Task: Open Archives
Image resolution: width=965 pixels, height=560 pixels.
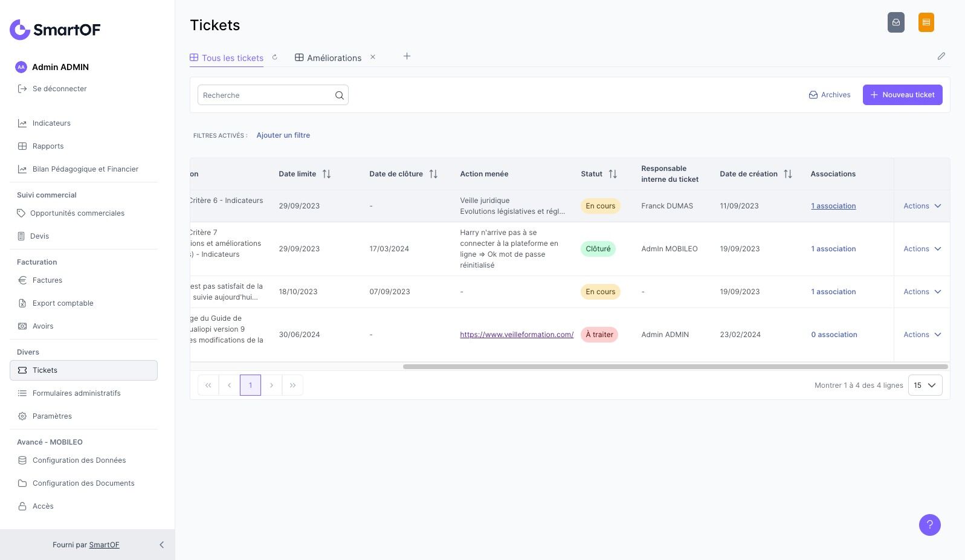Action: click(x=830, y=95)
